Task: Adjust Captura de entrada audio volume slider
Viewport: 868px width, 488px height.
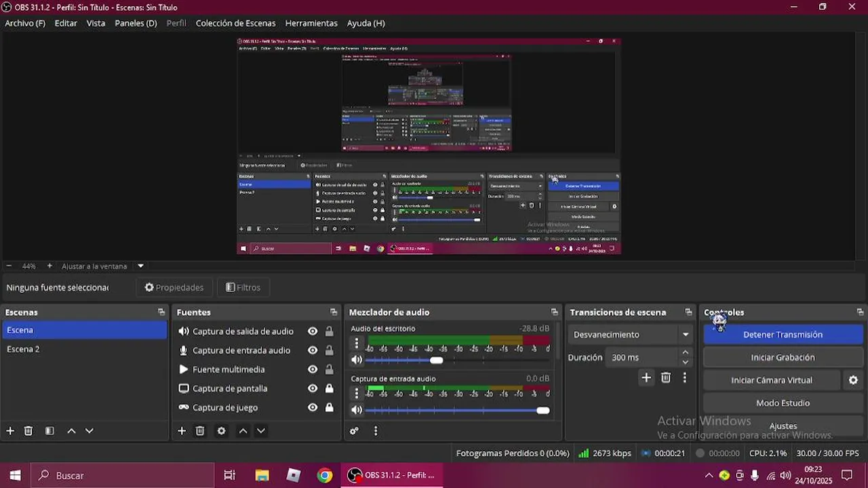Action: [x=457, y=410]
